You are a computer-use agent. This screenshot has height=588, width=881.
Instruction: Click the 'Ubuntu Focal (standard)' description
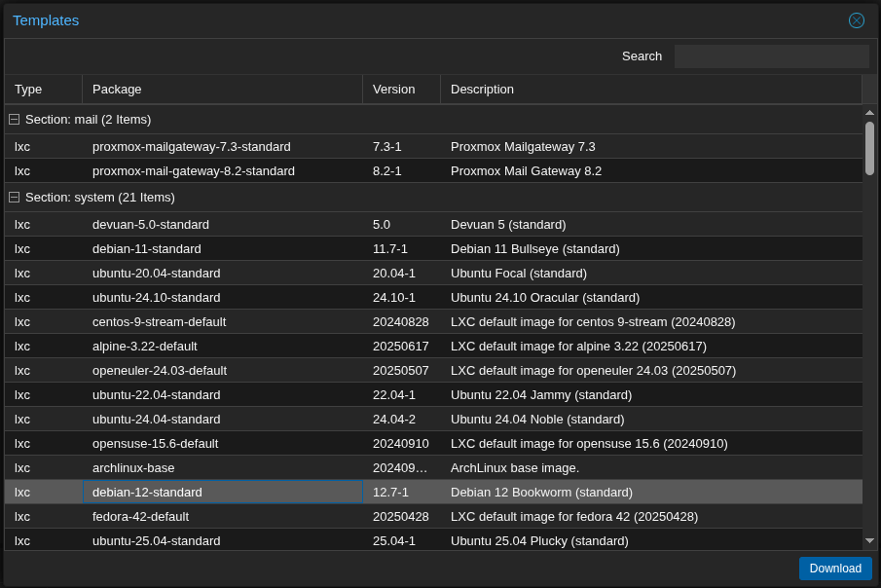[519, 274]
